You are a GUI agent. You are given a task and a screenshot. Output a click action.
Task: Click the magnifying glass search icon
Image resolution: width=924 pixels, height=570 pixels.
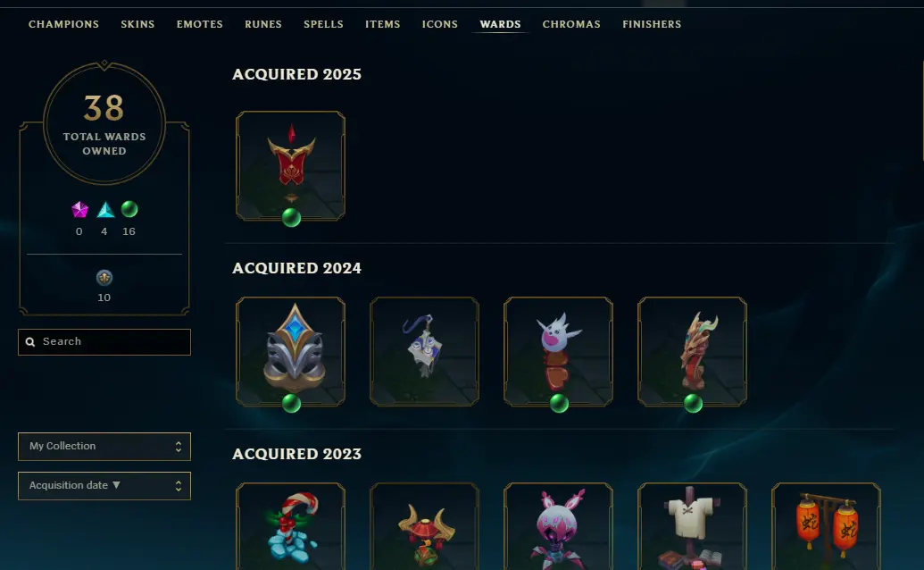click(x=30, y=342)
